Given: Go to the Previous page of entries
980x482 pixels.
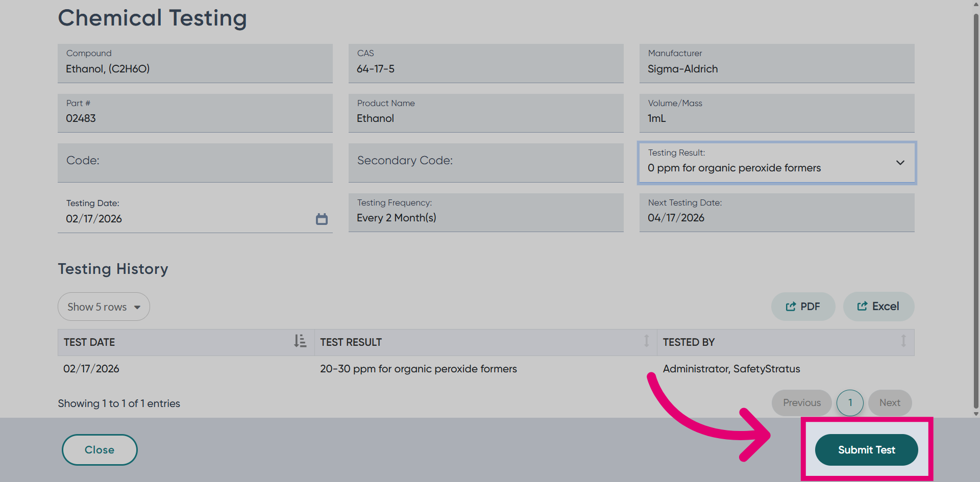Looking at the screenshot, I should point(802,403).
